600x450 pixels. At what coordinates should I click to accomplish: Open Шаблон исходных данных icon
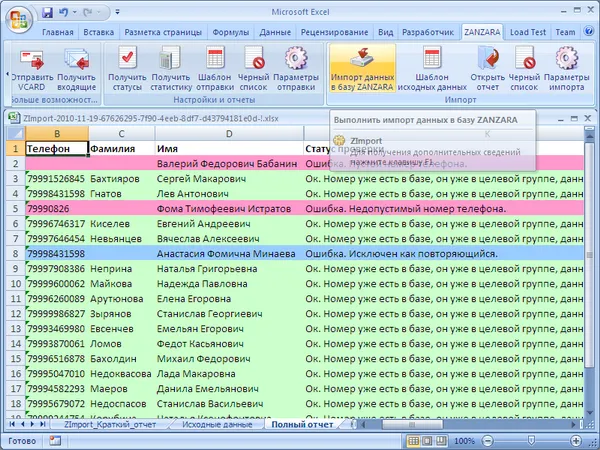tap(432, 59)
